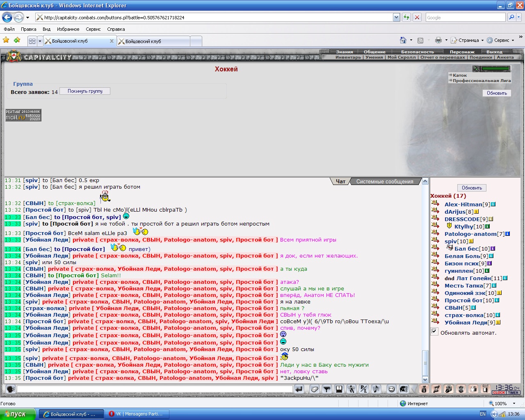Click the money bag icon in bottom bar
This screenshot has width=525, height=420.
click(x=424, y=389)
